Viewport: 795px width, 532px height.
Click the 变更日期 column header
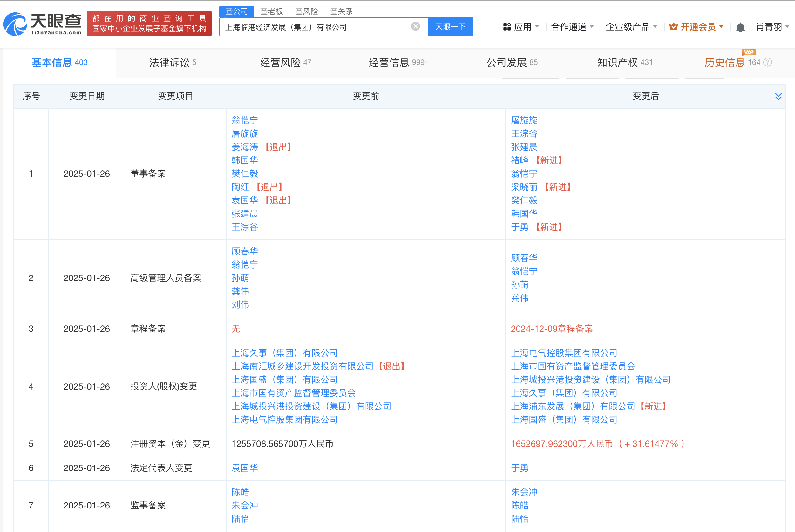click(87, 96)
